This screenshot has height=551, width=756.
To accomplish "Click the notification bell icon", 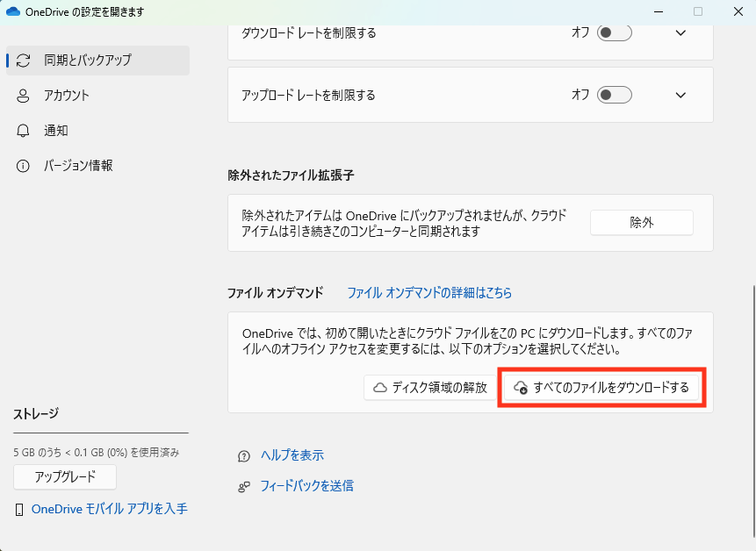I will (x=23, y=131).
